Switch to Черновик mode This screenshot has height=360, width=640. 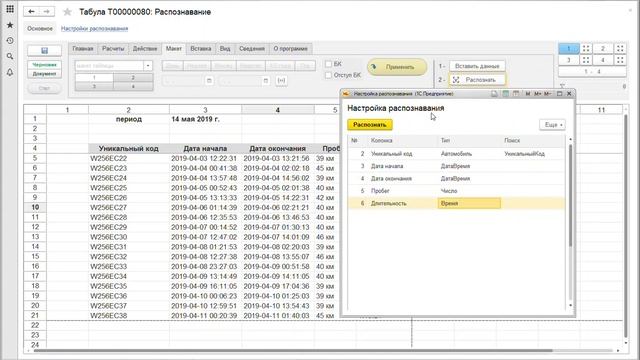click(44, 65)
